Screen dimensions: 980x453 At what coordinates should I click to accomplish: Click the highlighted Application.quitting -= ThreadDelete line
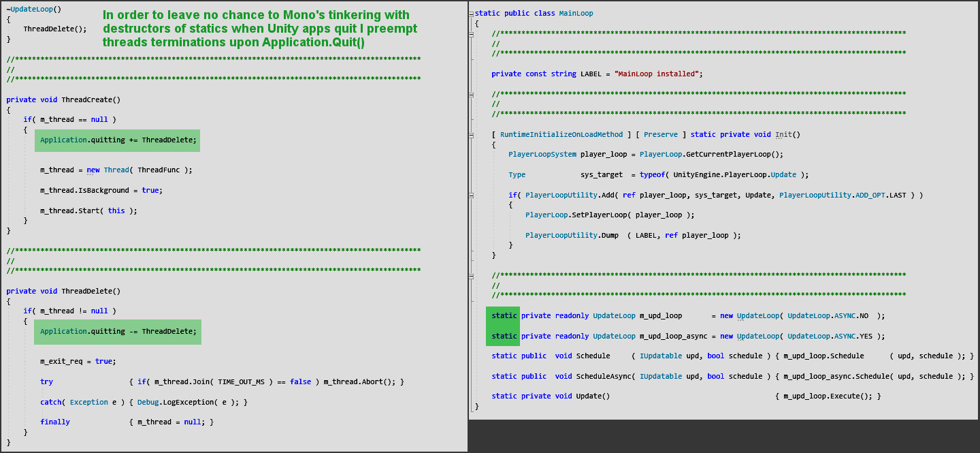pos(117,331)
